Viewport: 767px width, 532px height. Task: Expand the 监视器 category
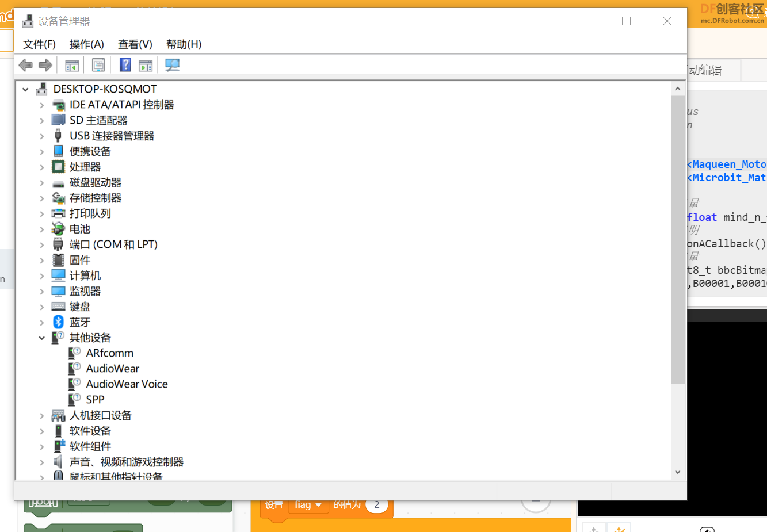pos(41,291)
